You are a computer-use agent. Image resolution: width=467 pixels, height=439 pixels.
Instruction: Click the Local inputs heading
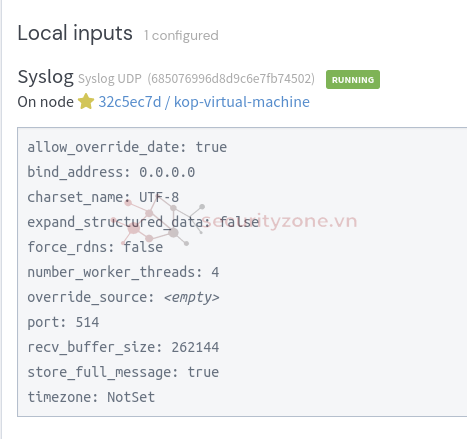tap(75, 33)
